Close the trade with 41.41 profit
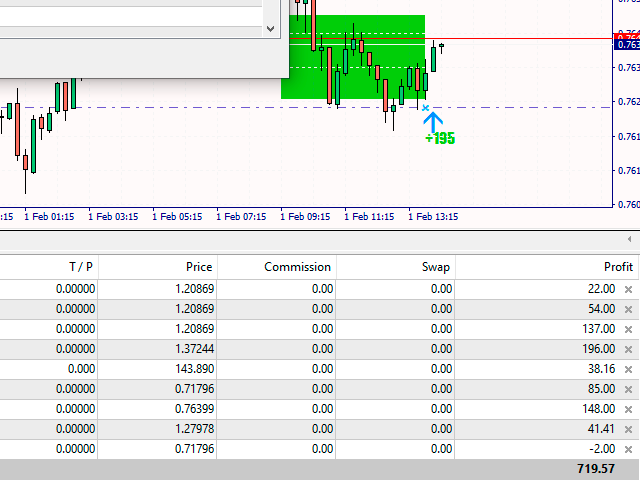 click(628, 430)
